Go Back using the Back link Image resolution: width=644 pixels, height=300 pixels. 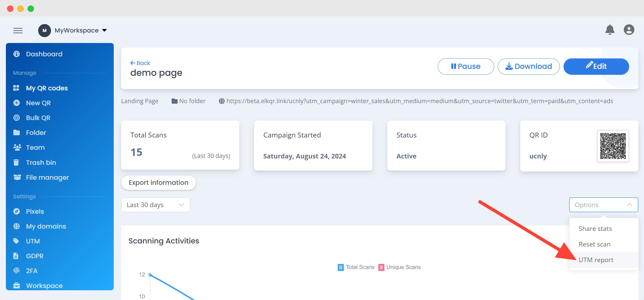(140, 63)
